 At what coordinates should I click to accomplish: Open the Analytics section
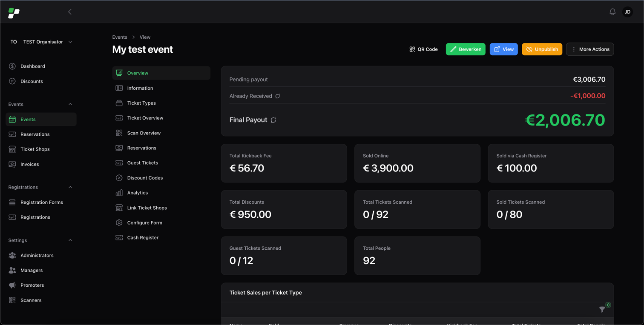coord(137,193)
